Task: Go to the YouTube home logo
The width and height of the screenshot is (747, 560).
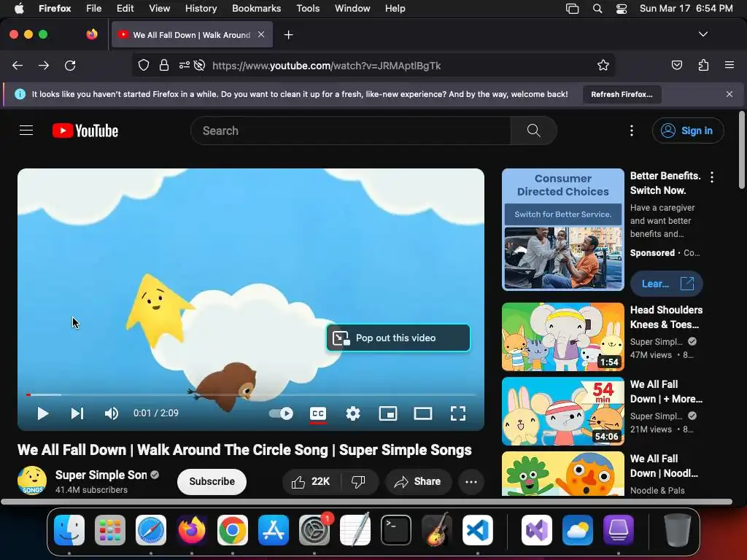Action: click(85, 131)
